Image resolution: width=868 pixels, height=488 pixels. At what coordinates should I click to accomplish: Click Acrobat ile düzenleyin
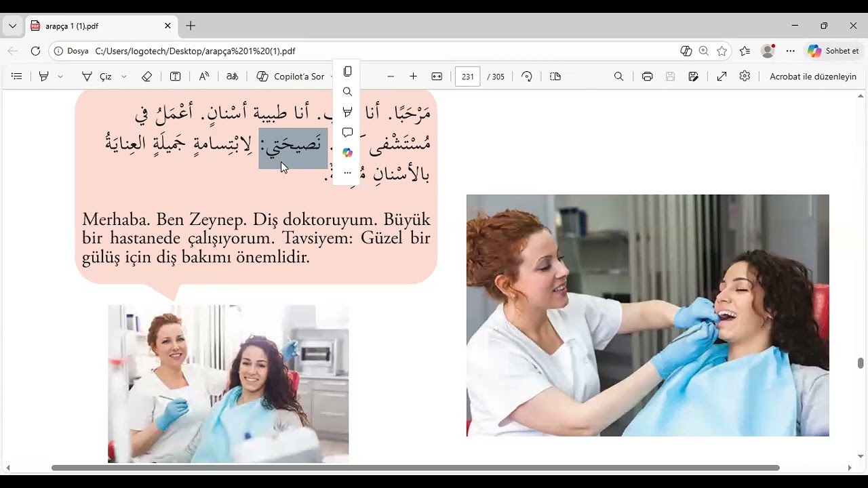pos(813,77)
